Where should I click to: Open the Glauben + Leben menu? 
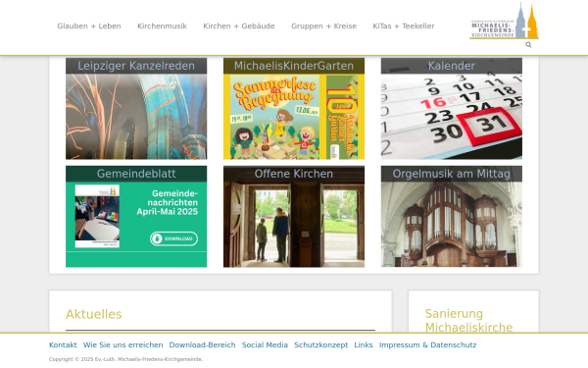coord(89,26)
